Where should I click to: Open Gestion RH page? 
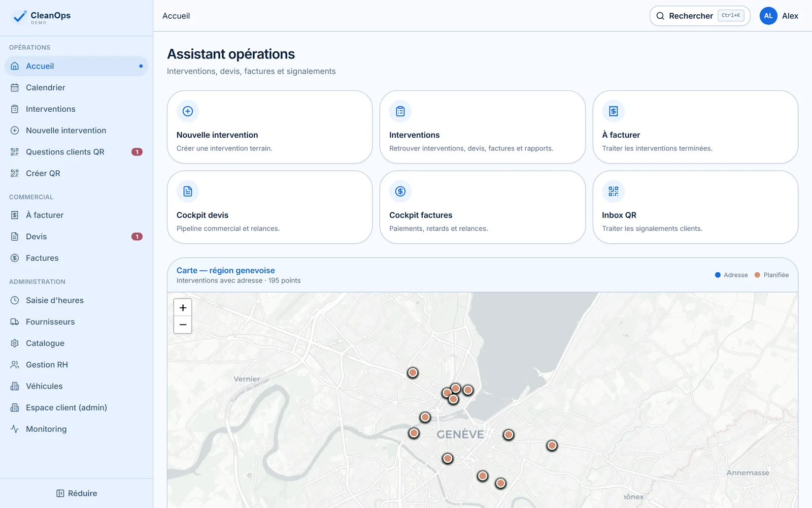[76, 365]
